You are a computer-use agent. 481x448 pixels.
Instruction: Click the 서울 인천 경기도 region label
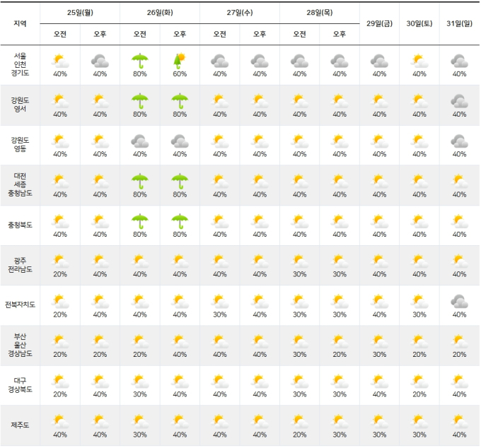pyautogui.click(x=21, y=64)
